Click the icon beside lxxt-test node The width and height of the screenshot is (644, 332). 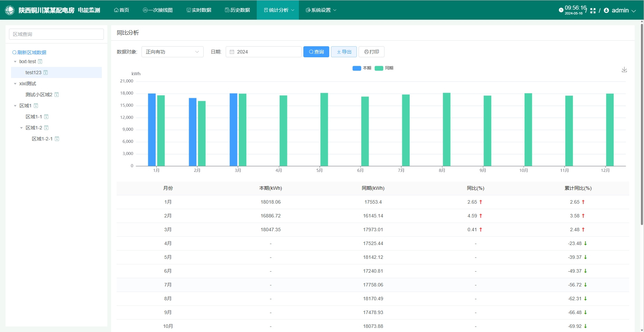[x=40, y=61]
